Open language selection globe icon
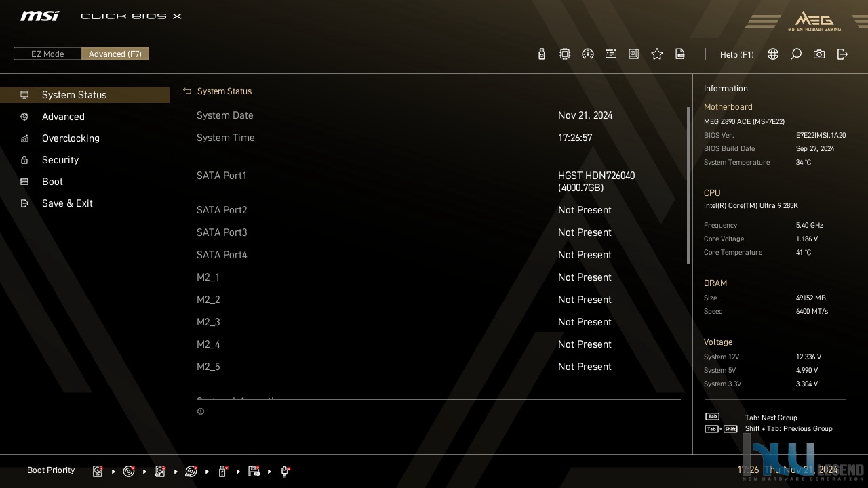The image size is (868, 488). [773, 54]
